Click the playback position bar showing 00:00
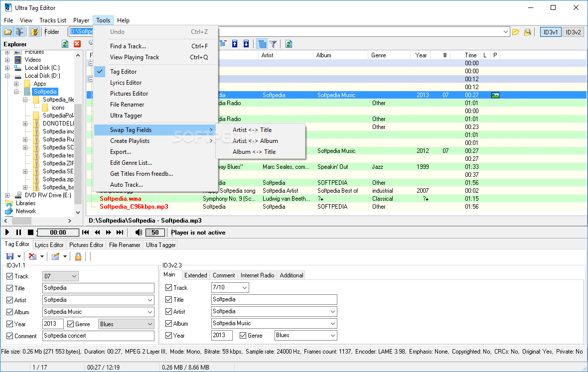This screenshot has height=372, width=588. [58, 232]
